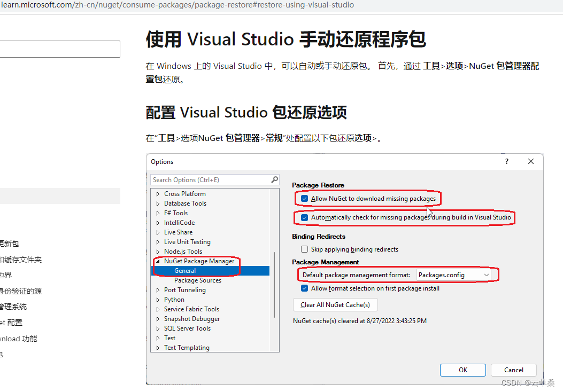Image resolution: width=563 pixels, height=392 pixels.
Task: Collapse the NuGet Package Manager node
Action: [x=157, y=261]
